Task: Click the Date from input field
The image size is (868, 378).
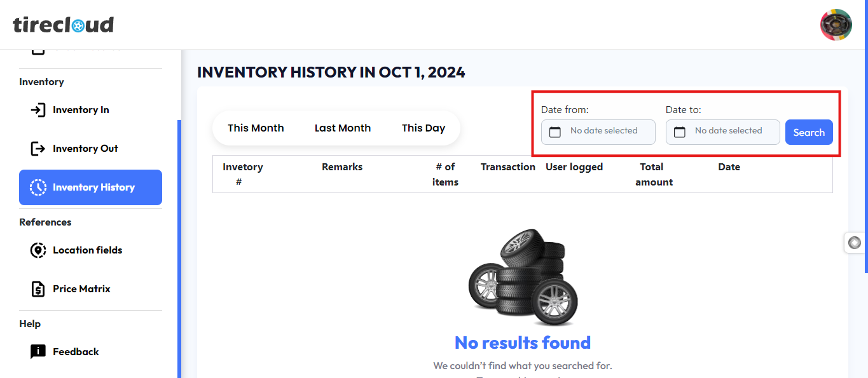Action: click(604, 132)
